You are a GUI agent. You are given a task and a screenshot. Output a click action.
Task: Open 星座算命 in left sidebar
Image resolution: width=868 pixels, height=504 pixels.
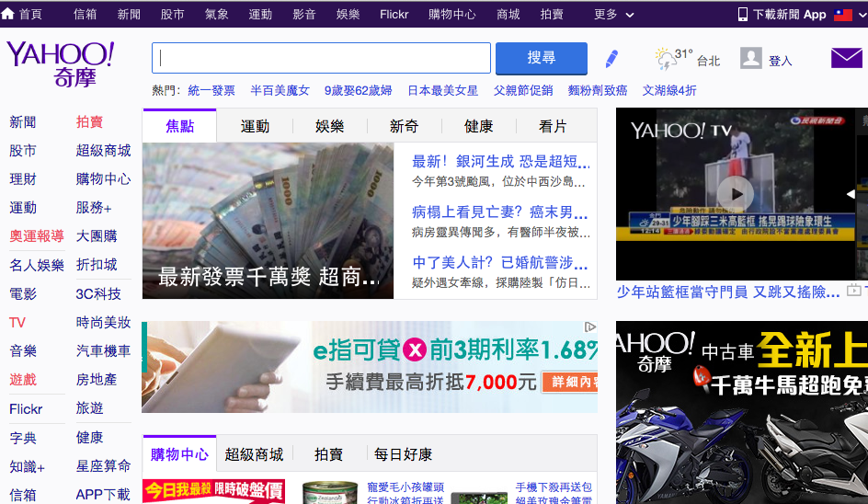[x=103, y=466]
